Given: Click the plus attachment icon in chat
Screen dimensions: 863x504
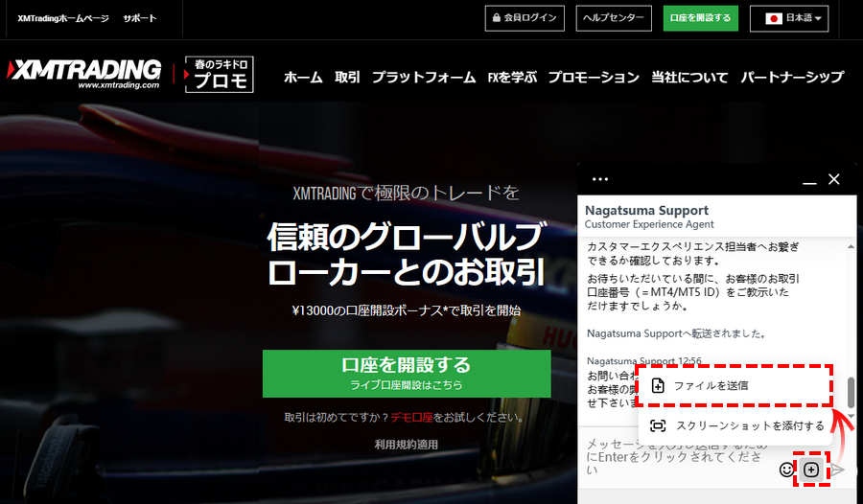Looking at the screenshot, I should [811, 470].
